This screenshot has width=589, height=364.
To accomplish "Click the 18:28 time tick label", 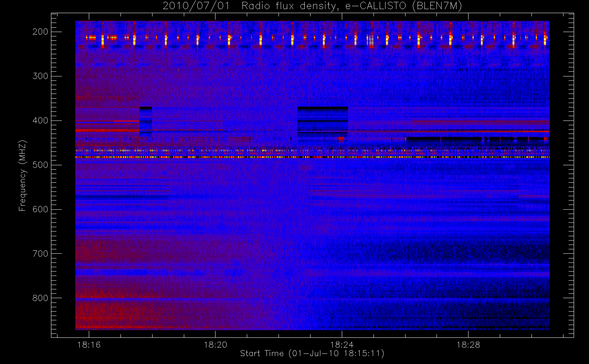I will [x=469, y=345].
